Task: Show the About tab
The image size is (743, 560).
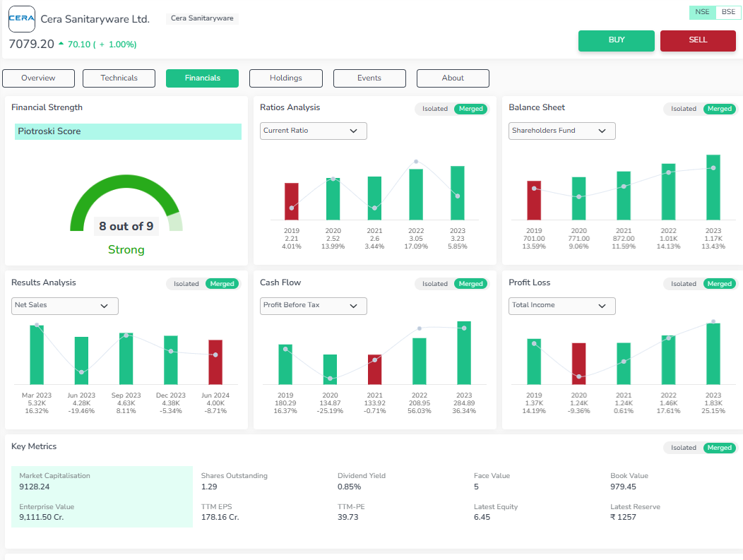Action: click(453, 78)
